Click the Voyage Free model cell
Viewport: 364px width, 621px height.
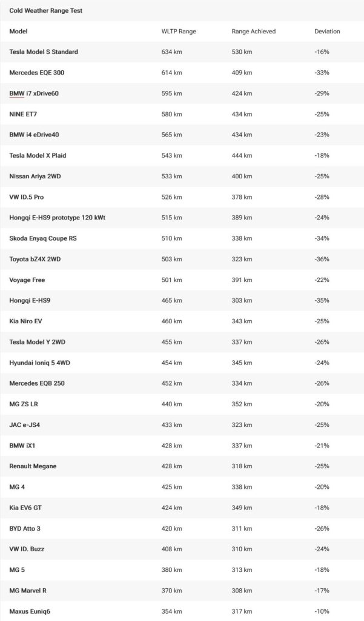[27, 280]
